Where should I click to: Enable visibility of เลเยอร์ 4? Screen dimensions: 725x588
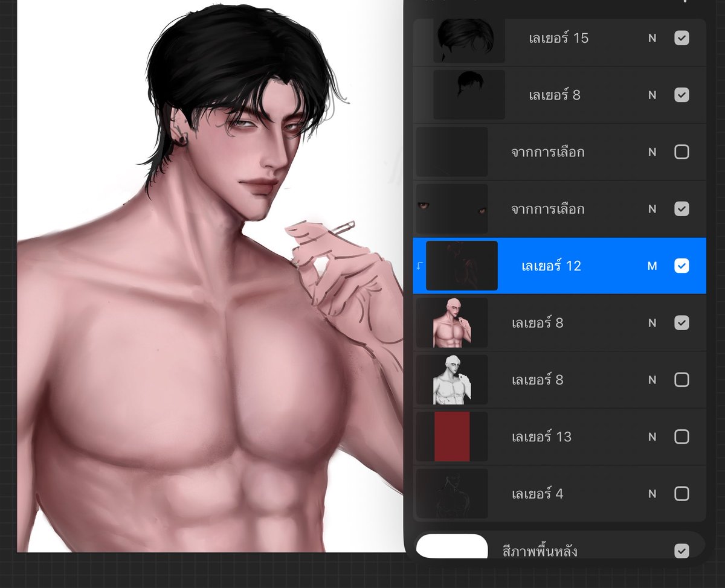682,493
